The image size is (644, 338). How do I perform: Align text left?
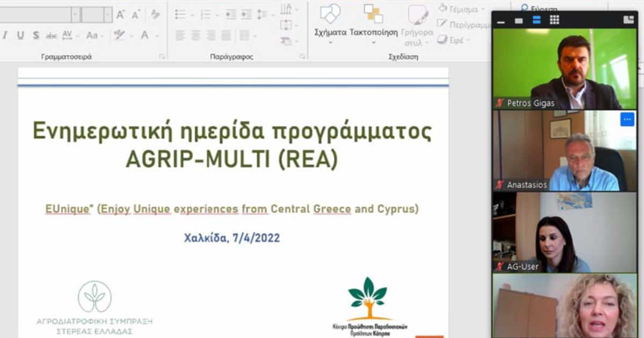[x=179, y=35]
